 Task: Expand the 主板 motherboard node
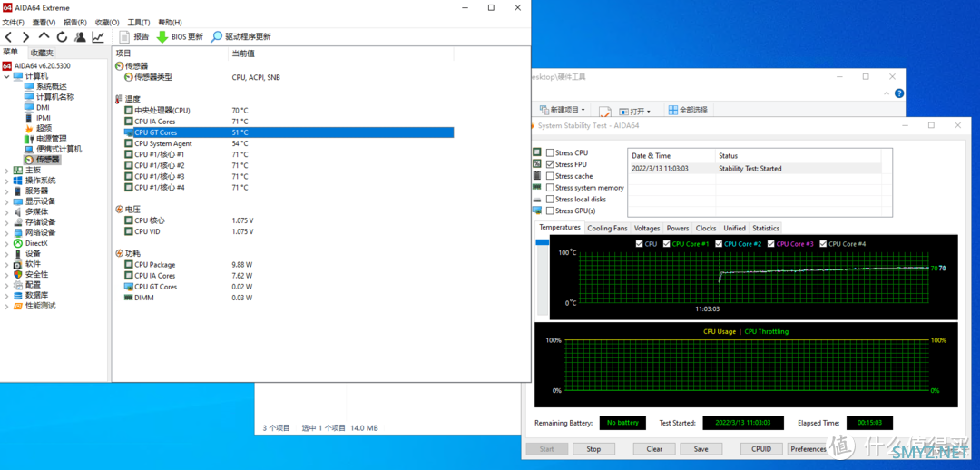6,170
